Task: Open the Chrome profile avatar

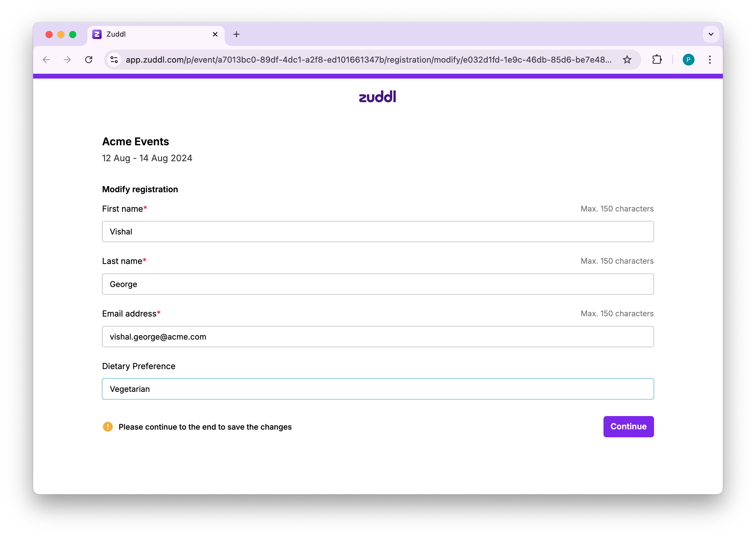Action: pos(688,60)
